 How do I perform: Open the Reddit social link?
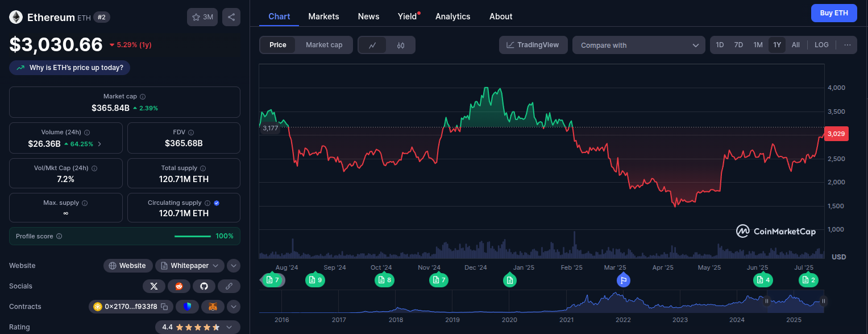coord(179,286)
